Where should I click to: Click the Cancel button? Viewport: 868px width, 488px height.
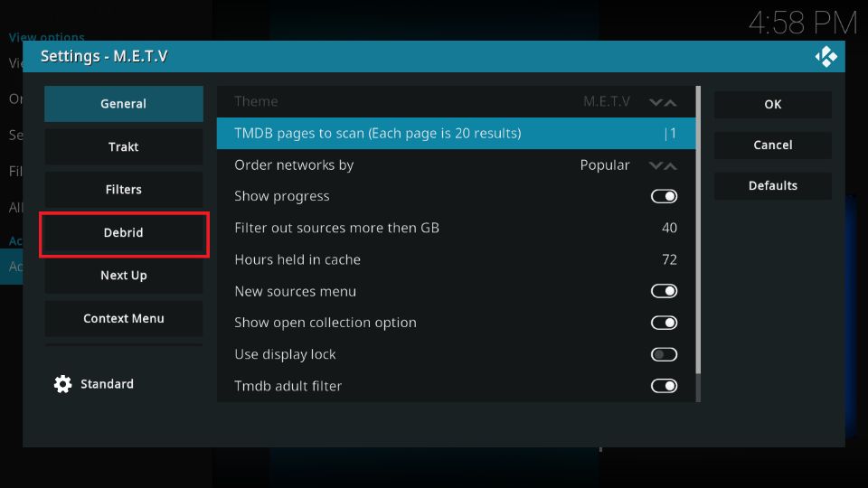tap(773, 145)
